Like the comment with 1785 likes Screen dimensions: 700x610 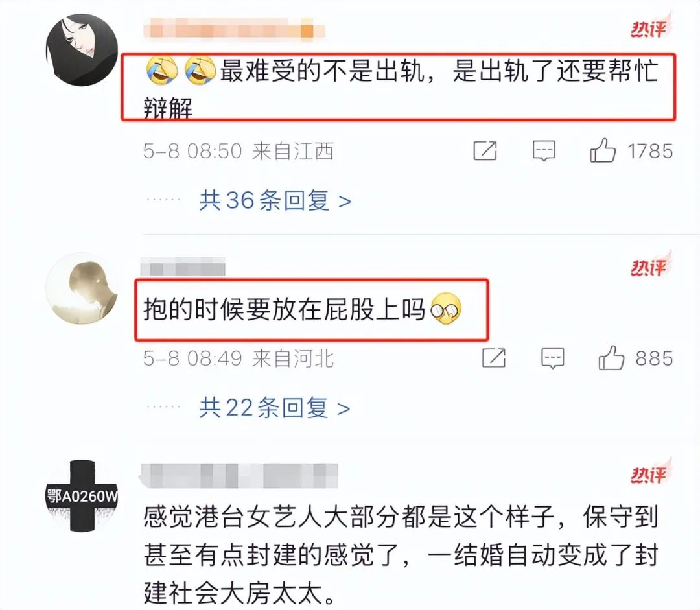[603, 150]
